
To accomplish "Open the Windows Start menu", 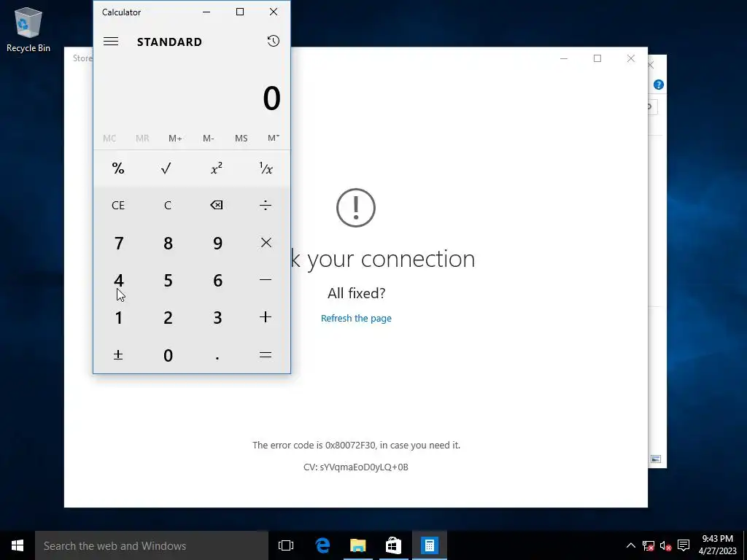I will 18,545.
